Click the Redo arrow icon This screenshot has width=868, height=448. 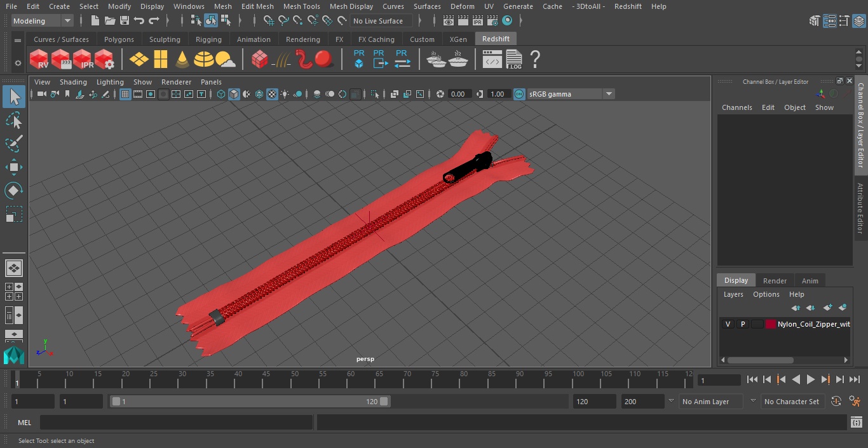154,21
